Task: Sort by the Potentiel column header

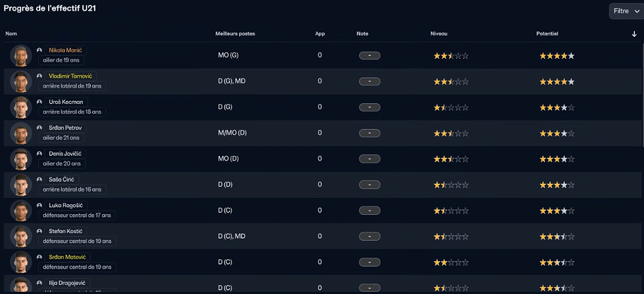Action: click(x=547, y=34)
